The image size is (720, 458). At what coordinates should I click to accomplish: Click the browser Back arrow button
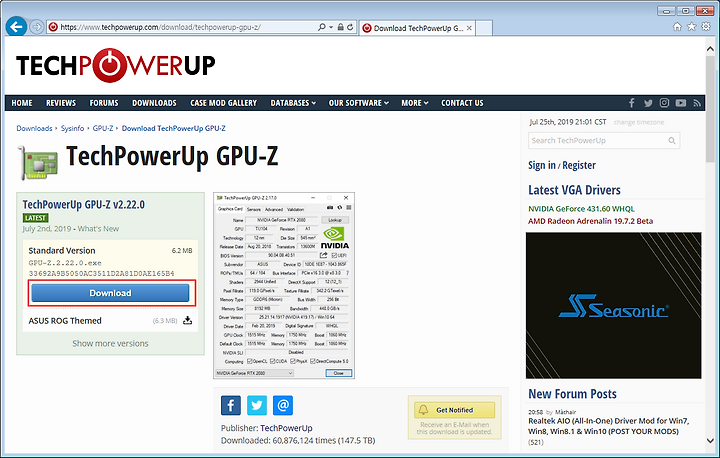click(x=16, y=27)
